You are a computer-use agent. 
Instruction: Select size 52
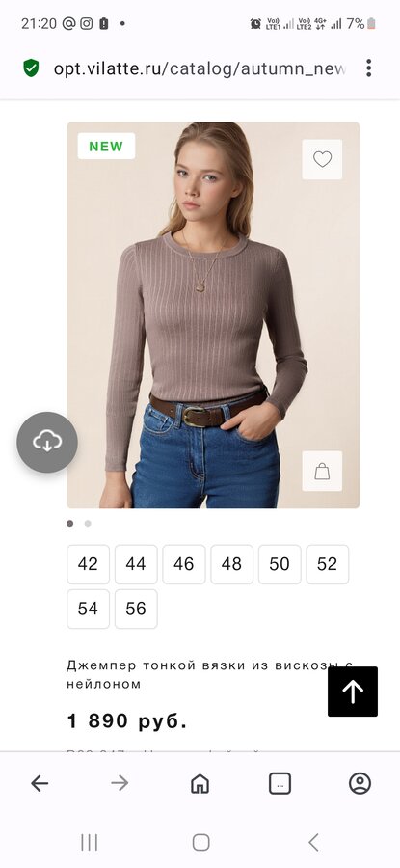(328, 564)
